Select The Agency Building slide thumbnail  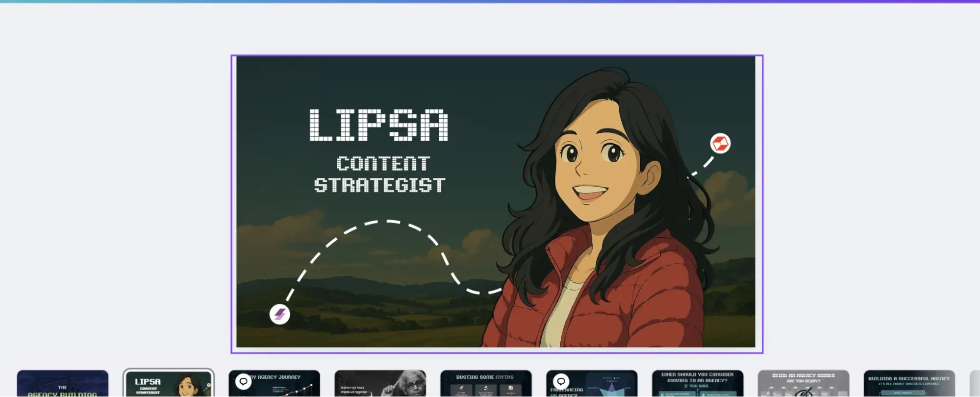pyautogui.click(x=63, y=384)
